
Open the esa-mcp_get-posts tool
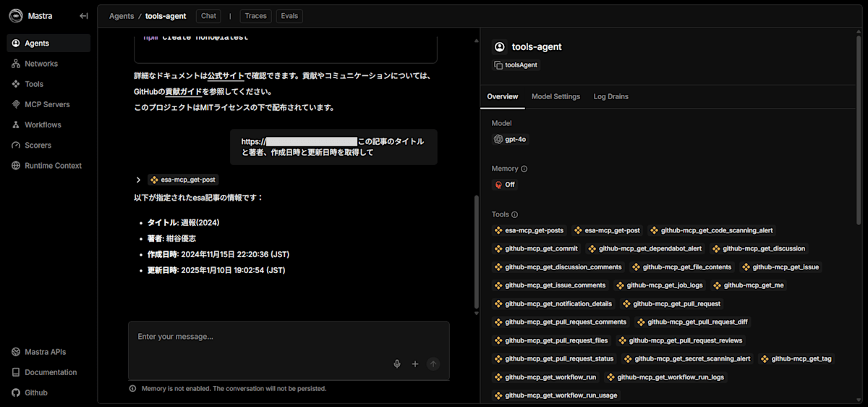(529, 230)
